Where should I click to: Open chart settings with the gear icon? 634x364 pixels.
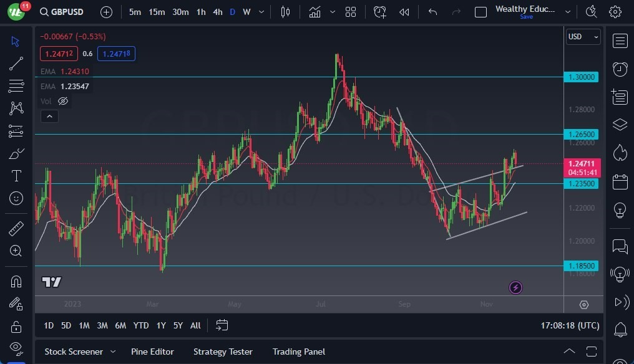[615, 11]
